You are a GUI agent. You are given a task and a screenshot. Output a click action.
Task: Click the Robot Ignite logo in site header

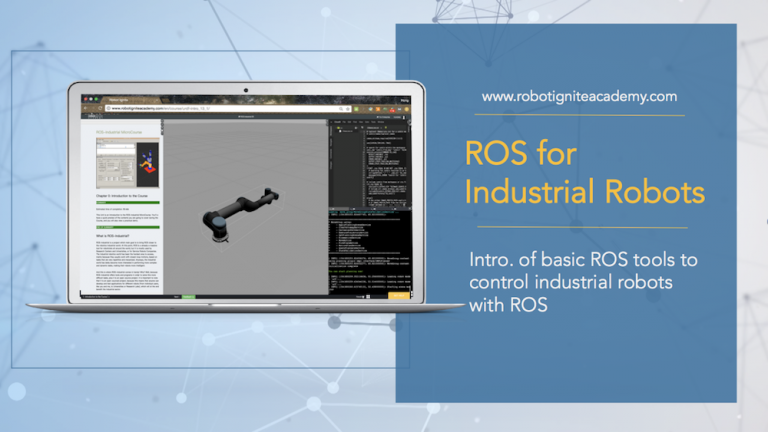click(x=96, y=116)
